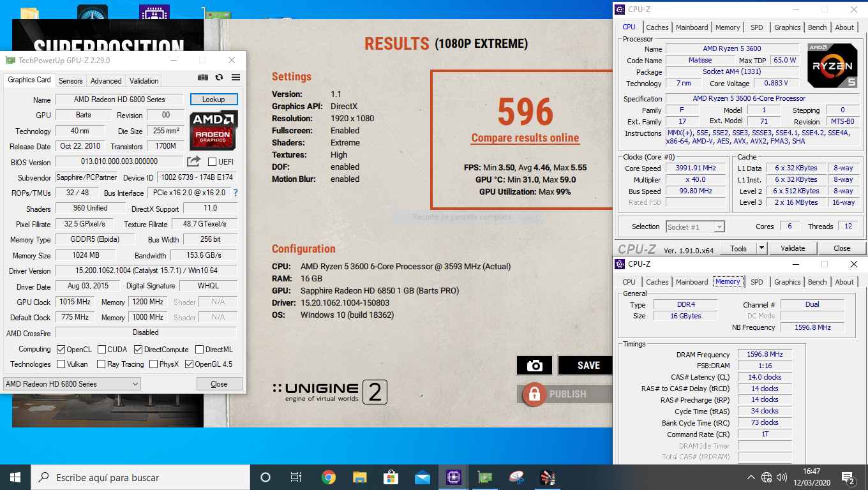Show hidden system tray icons
This screenshot has width=868, height=490.
[751, 477]
